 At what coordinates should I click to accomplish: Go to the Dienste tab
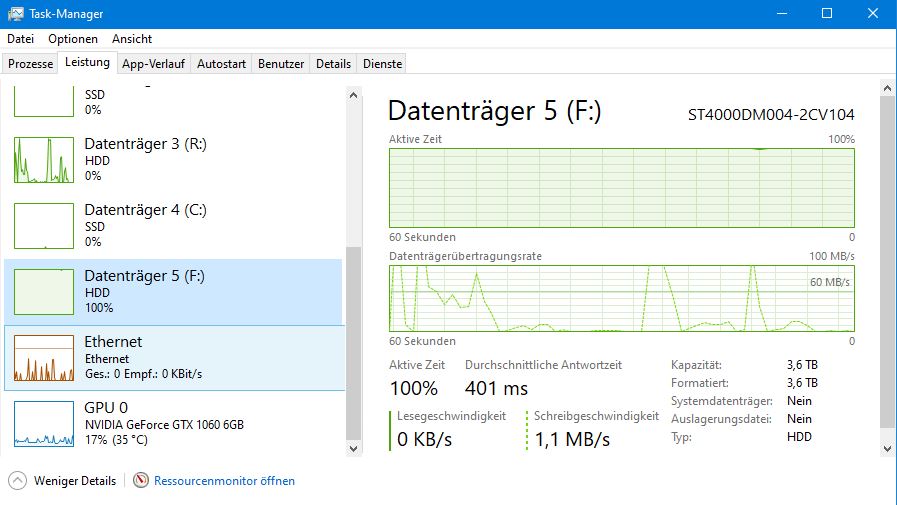382,64
